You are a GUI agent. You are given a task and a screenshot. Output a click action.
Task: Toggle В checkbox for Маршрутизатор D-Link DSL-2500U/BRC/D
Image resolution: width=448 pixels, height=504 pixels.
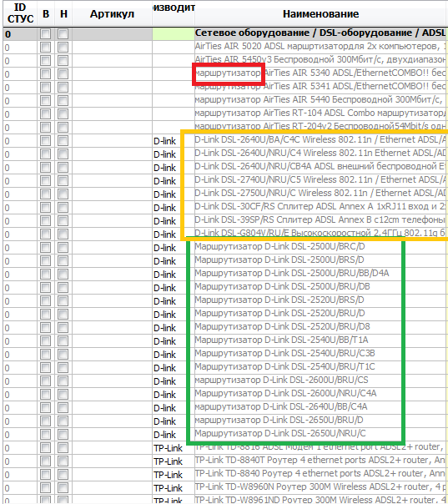coord(45,248)
